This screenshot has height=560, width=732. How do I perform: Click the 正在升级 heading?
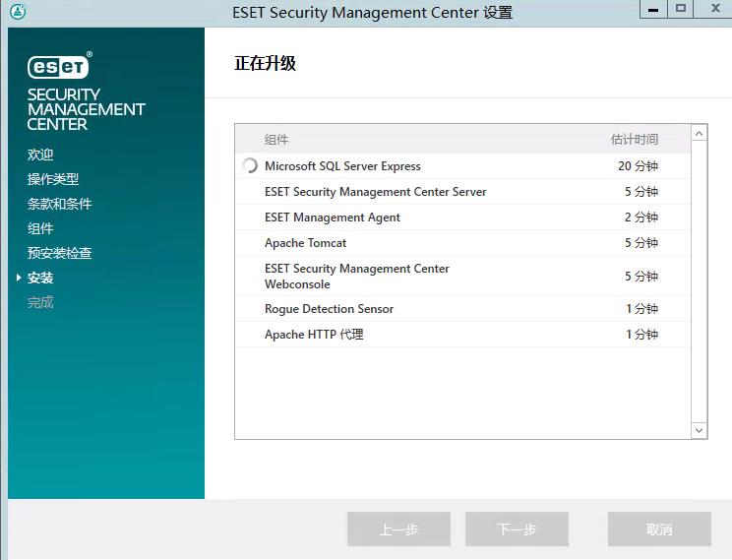click(265, 63)
